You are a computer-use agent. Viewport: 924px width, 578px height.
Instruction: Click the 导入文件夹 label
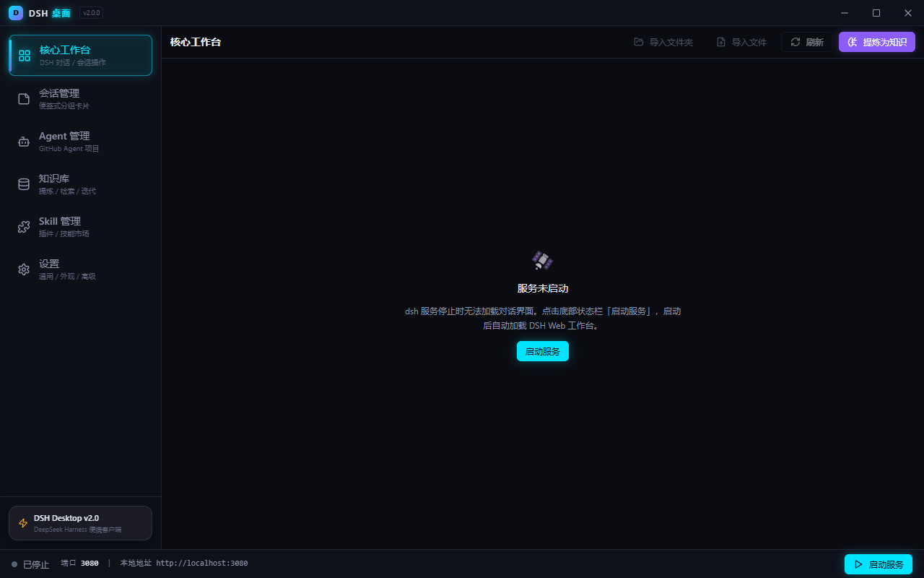click(x=671, y=42)
